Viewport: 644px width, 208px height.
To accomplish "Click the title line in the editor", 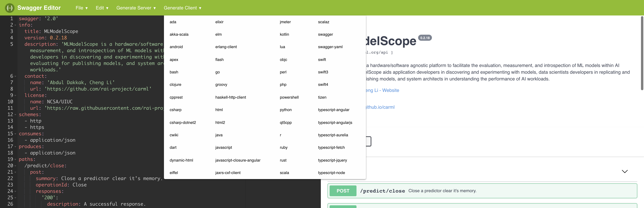I will point(51,31).
